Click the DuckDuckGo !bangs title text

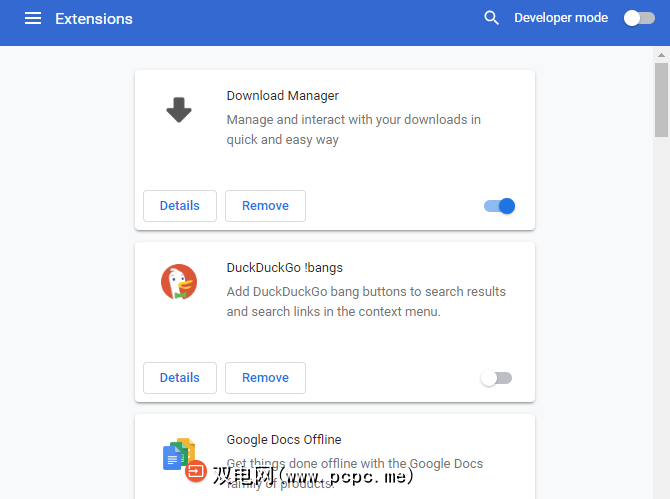285,268
